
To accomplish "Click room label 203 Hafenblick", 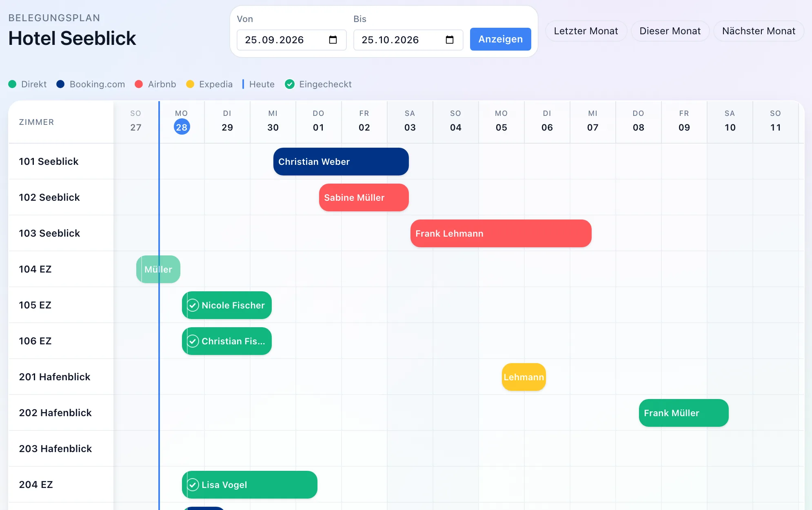I will point(55,449).
